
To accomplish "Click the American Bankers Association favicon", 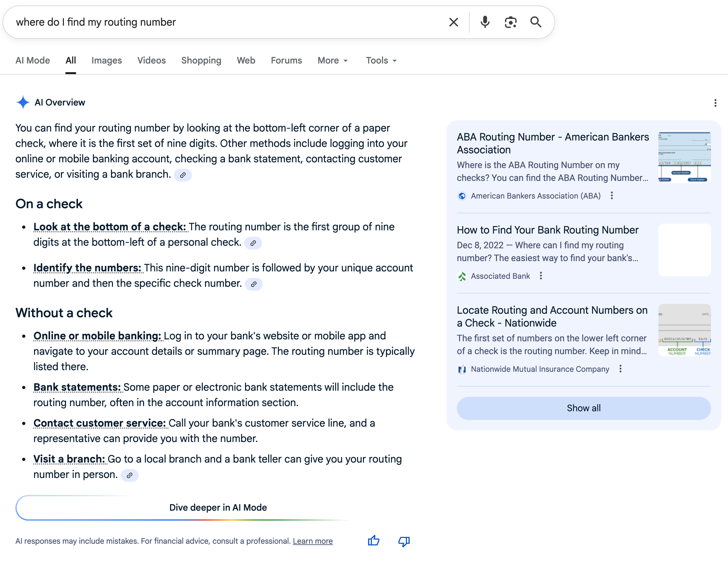I will pos(462,196).
